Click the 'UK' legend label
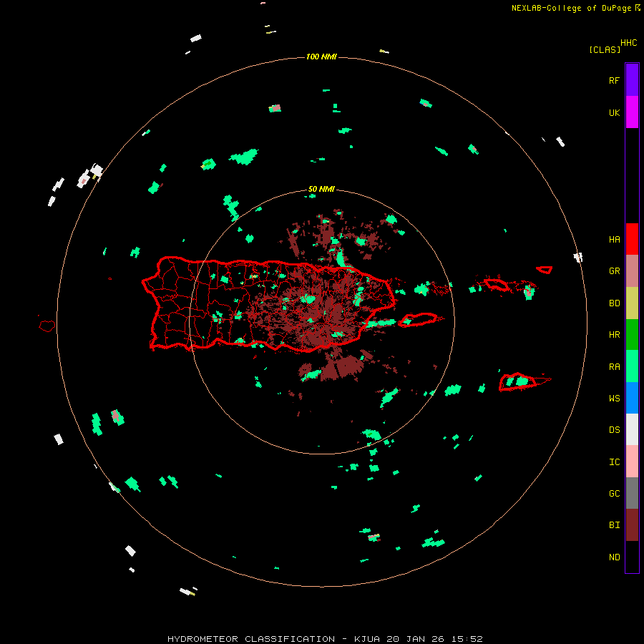Screen dimensions: 644x644 point(614,113)
